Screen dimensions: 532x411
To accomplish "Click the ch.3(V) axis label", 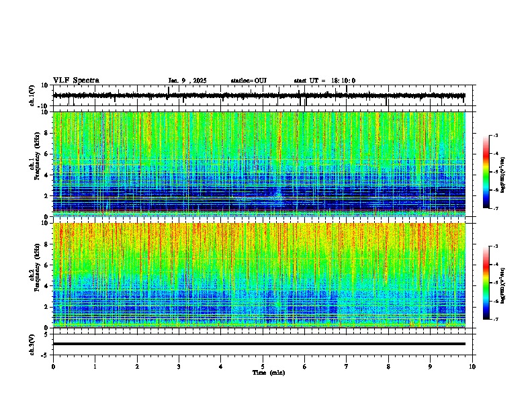I will 32,345.
